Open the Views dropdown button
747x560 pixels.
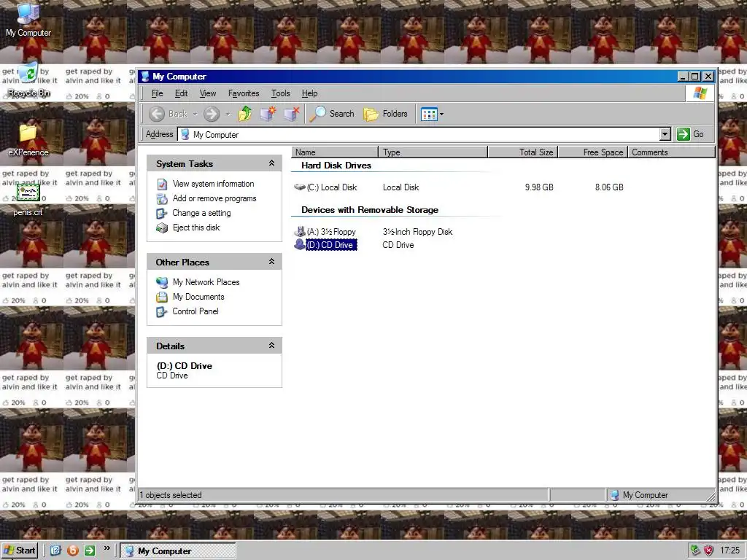pos(432,114)
